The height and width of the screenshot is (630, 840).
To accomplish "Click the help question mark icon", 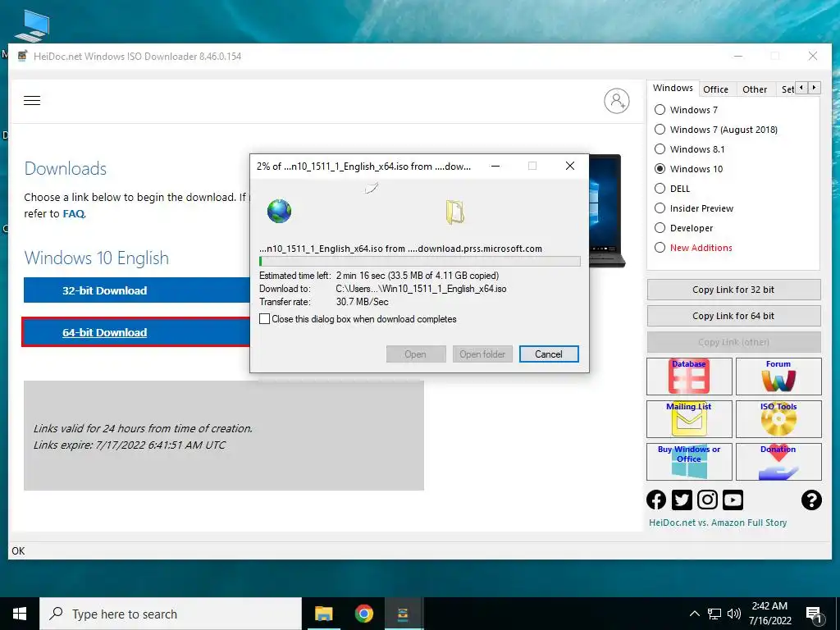I will (x=811, y=500).
